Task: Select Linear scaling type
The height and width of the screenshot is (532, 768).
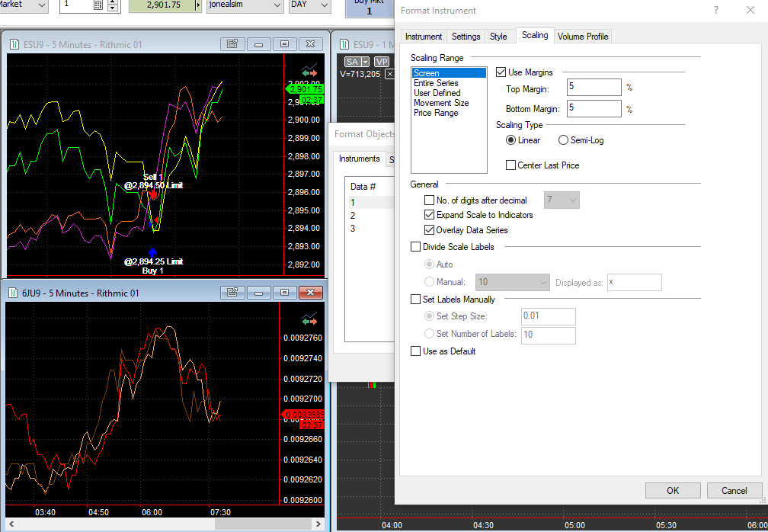Action: (510, 140)
